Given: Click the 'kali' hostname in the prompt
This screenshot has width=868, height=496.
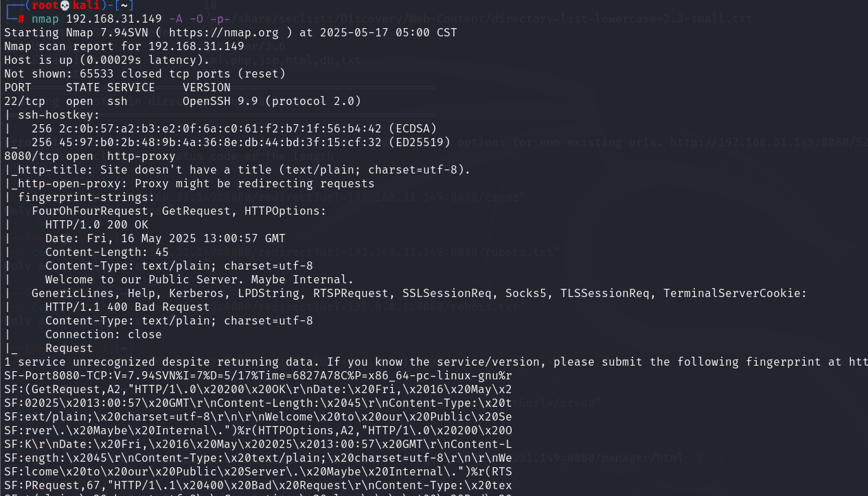Looking at the screenshot, I should 87,5.
